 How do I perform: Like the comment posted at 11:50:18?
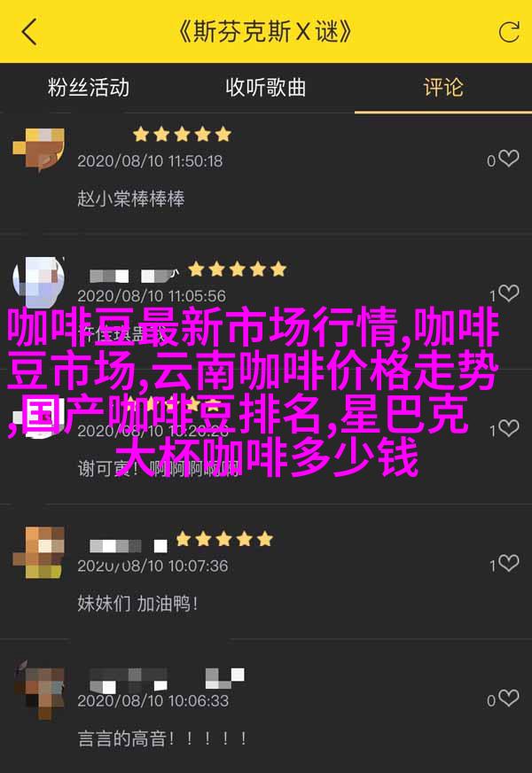(508, 159)
